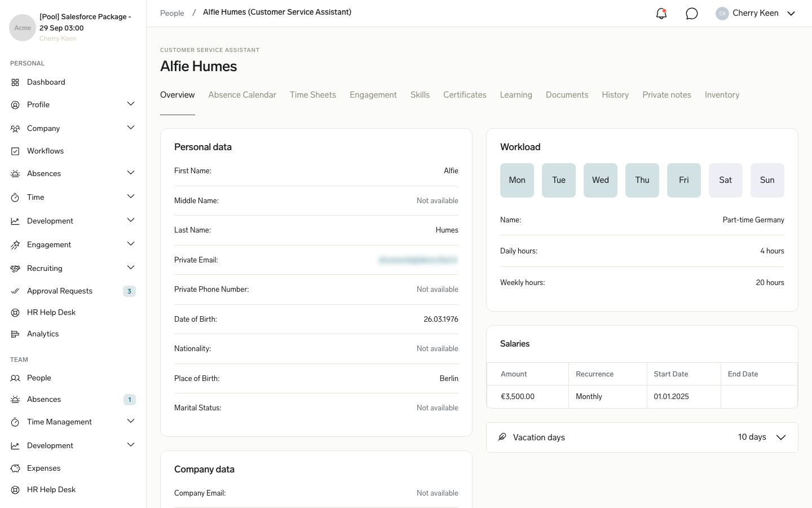Expand the personal Absences chevron
This screenshot has width=812, height=508.
(x=131, y=173)
